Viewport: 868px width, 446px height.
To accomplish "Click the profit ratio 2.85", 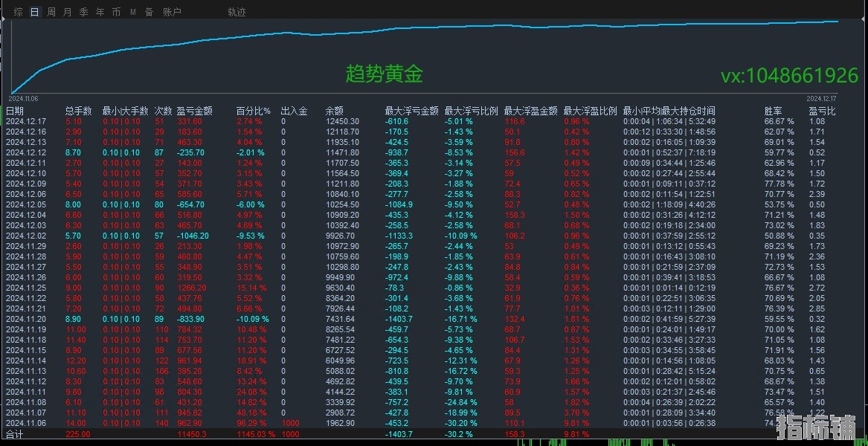I will (817, 308).
